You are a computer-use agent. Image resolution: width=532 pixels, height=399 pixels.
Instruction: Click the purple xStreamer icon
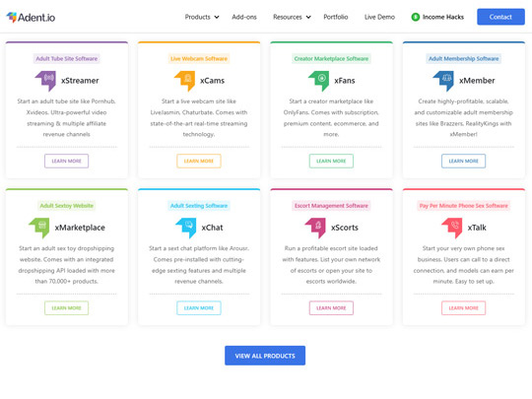[x=45, y=81]
